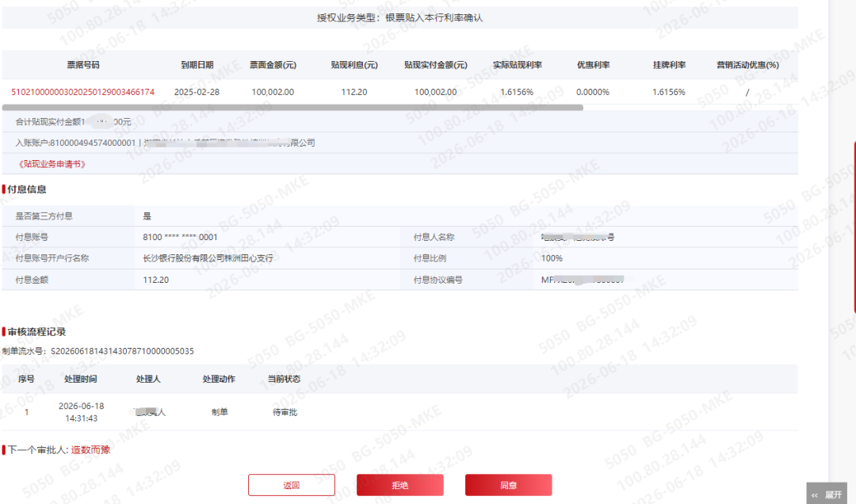The image size is (856, 504).
Task: Click the 付息金额 value 112.20
Action: point(156,280)
